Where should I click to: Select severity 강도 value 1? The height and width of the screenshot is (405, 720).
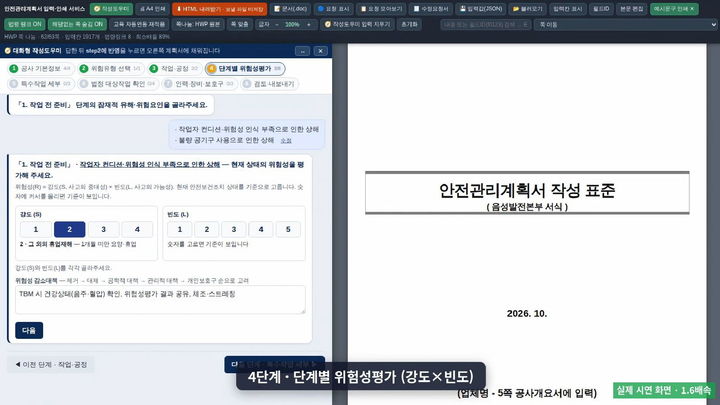[36, 229]
